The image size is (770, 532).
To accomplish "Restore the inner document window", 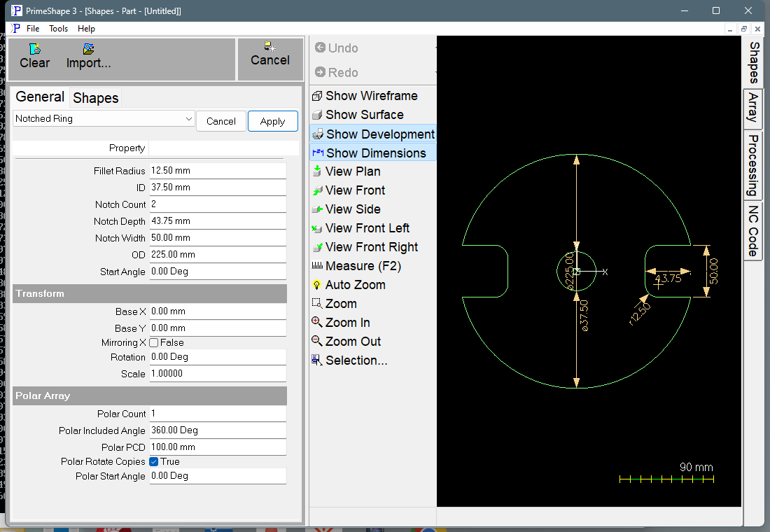I will pyautogui.click(x=743, y=29).
